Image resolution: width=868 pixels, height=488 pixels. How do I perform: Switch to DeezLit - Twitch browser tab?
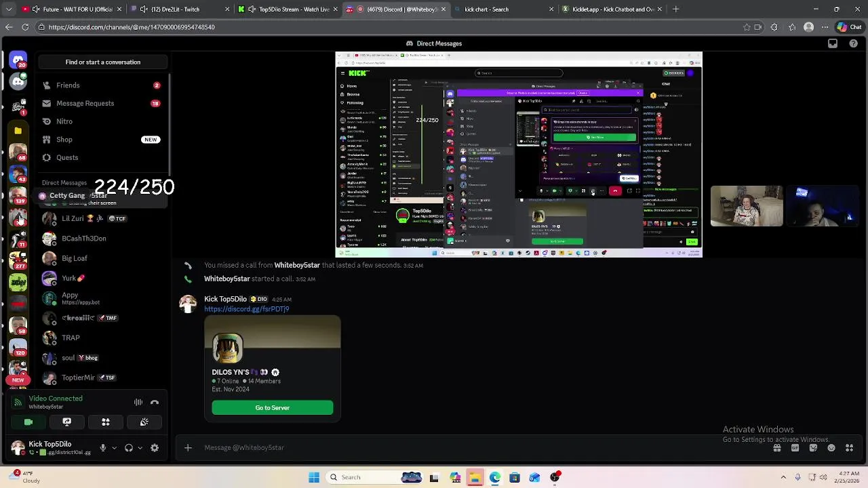tap(180, 9)
